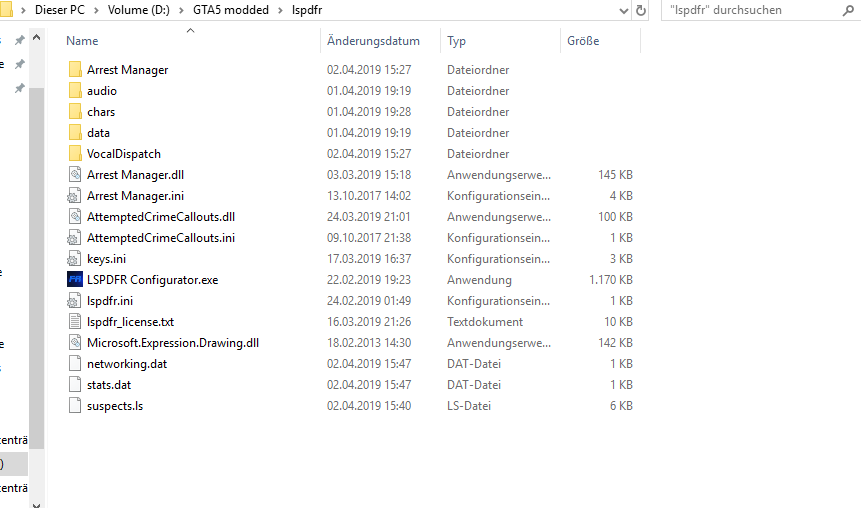The image size is (861, 508).
Task: Click the sidebar scroll down arrow
Action: (x=36, y=505)
